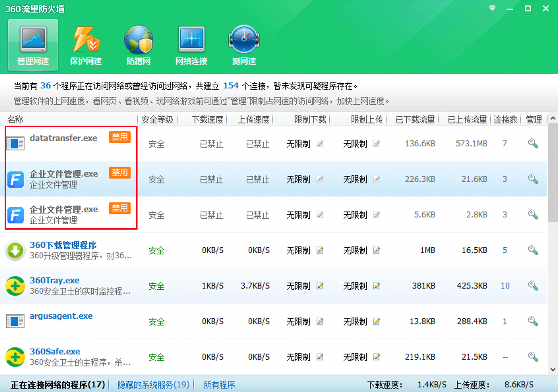The width and height of the screenshot is (558, 392).
Task: Open the title bar dropdown menu arrow
Action: 492,8
